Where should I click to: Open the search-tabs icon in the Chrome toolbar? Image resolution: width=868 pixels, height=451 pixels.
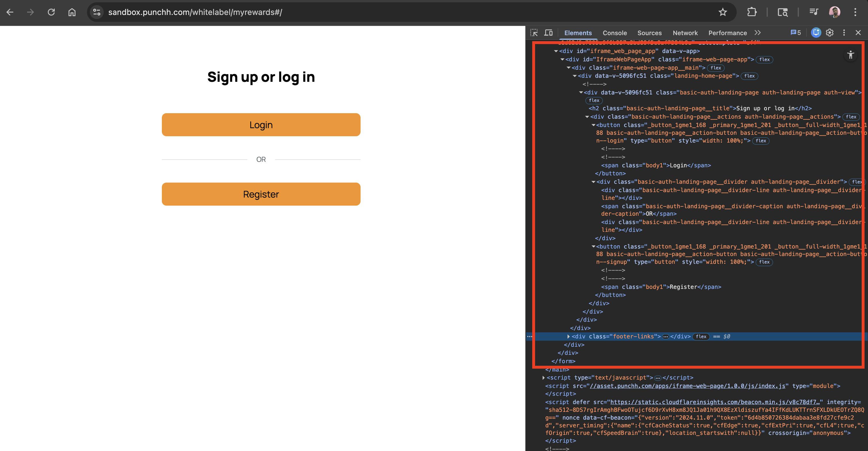pos(782,12)
